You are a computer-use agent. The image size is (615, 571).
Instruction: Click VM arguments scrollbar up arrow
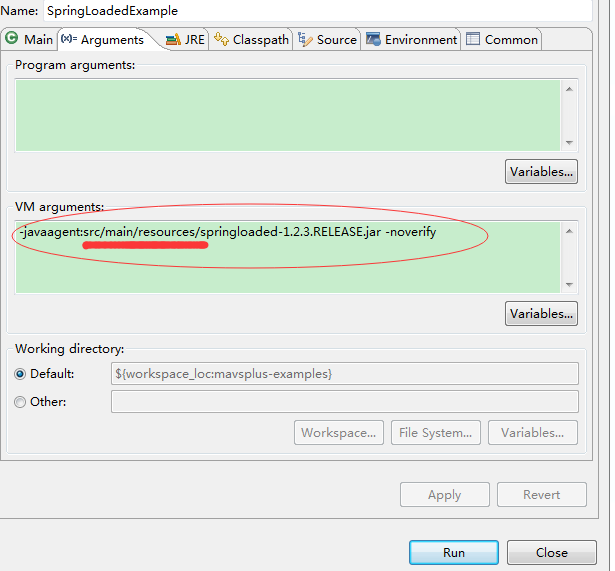pyautogui.click(x=570, y=231)
